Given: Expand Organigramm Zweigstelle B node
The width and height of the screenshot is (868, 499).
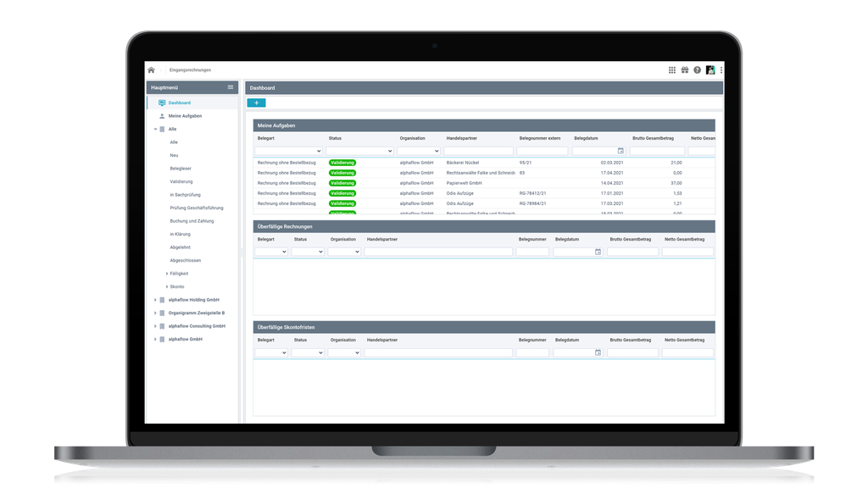Looking at the screenshot, I should [156, 313].
